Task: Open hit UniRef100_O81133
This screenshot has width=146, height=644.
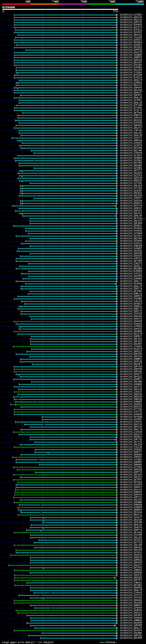Action: tap(131, 20)
